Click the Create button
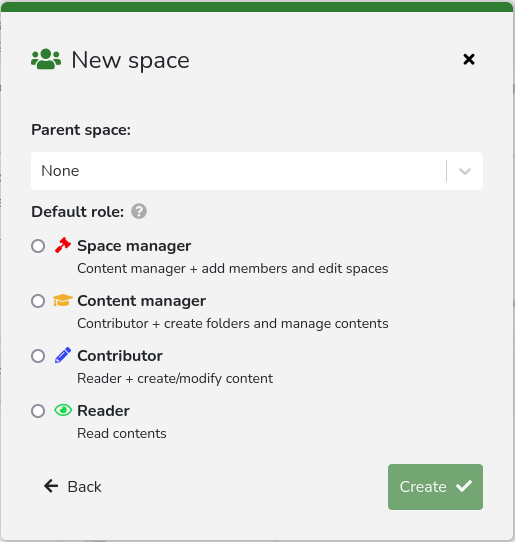 pyautogui.click(x=435, y=487)
